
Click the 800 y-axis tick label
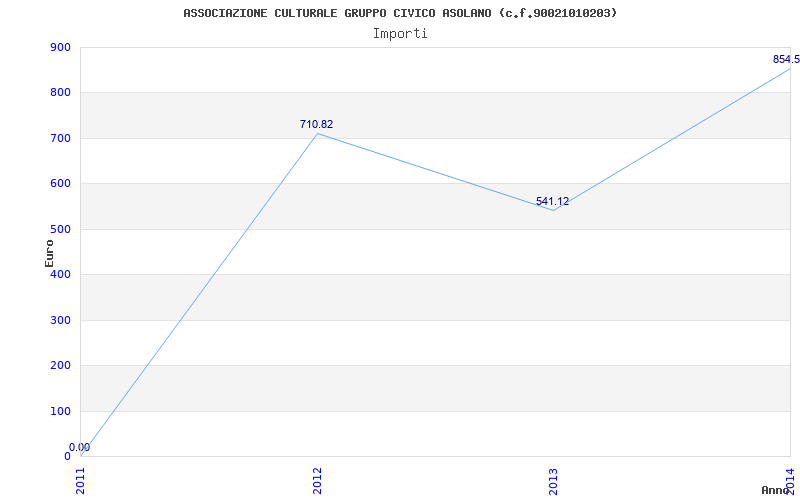click(x=60, y=93)
